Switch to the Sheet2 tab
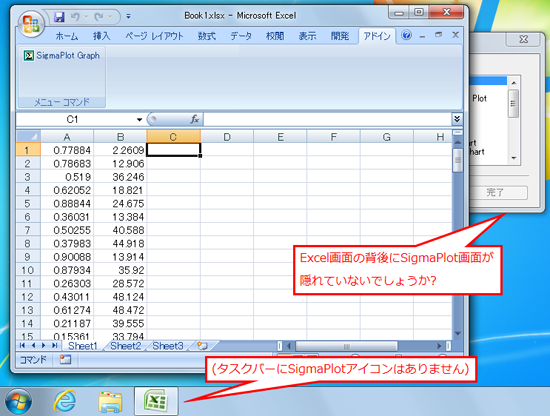Image resolution: width=550 pixels, height=416 pixels. 126,346
